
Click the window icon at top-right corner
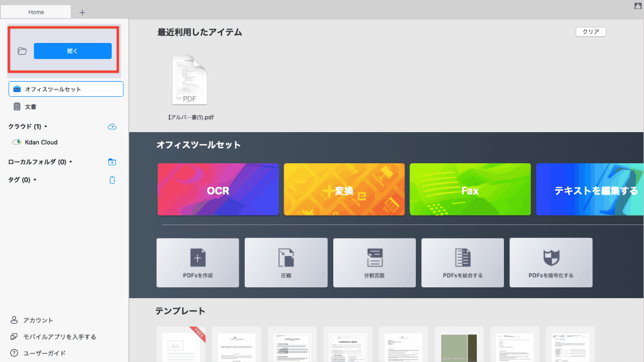[638, 5]
